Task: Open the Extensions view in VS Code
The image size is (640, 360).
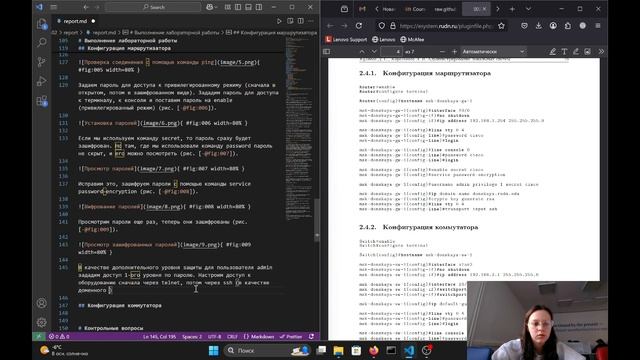Action: [x=42, y=100]
